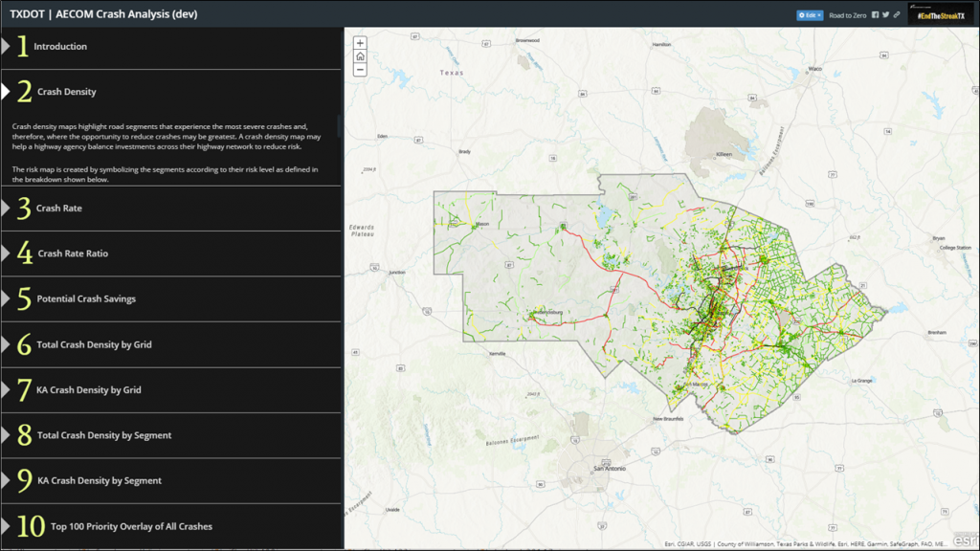Click the Brenham map label
The height and width of the screenshot is (551, 980).
937,332
